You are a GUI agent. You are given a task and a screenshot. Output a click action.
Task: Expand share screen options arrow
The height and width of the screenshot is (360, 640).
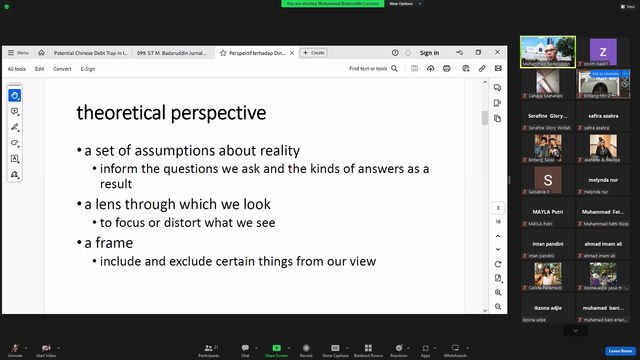point(289,348)
